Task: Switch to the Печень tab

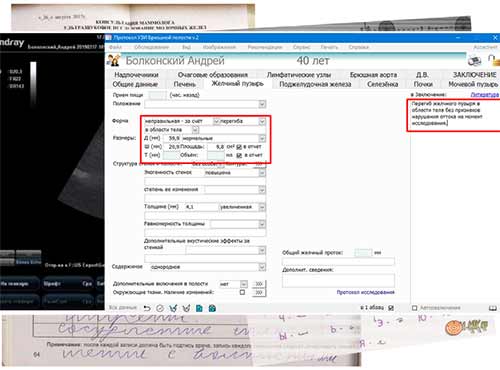Action: (x=184, y=84)
